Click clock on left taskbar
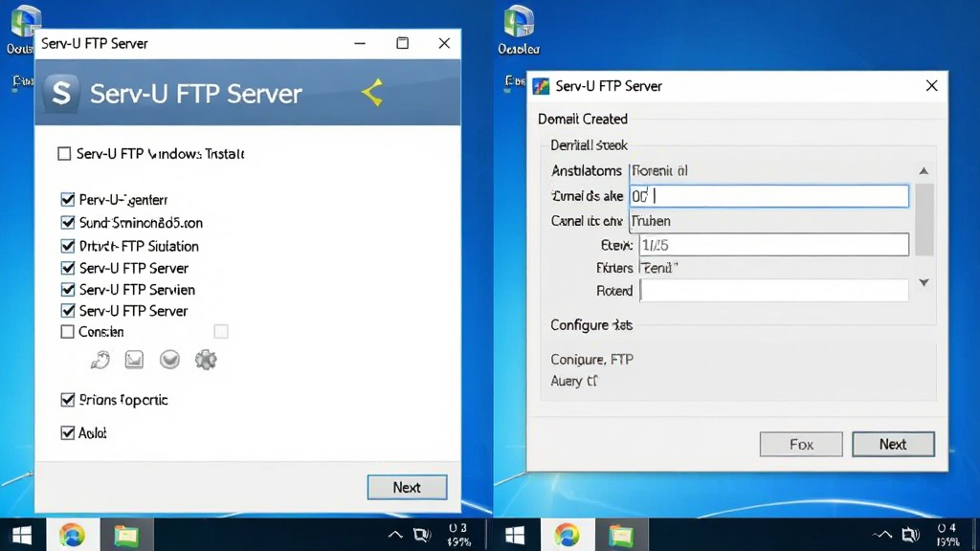The height and width of the screenshot is (551, 980). coord(458,535)
